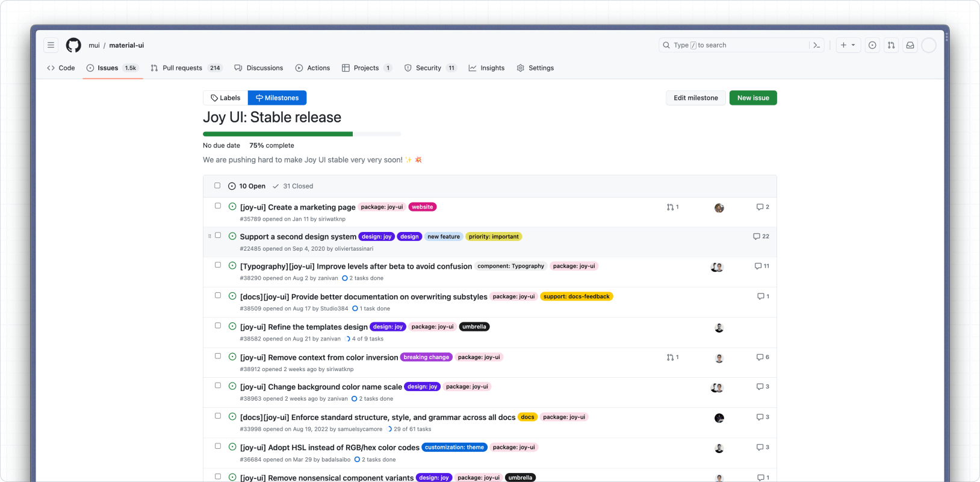Image resolution: width=980 pixels, height=482 pixels.
Task: Click the search input field
Action: [x=734, y=45]
